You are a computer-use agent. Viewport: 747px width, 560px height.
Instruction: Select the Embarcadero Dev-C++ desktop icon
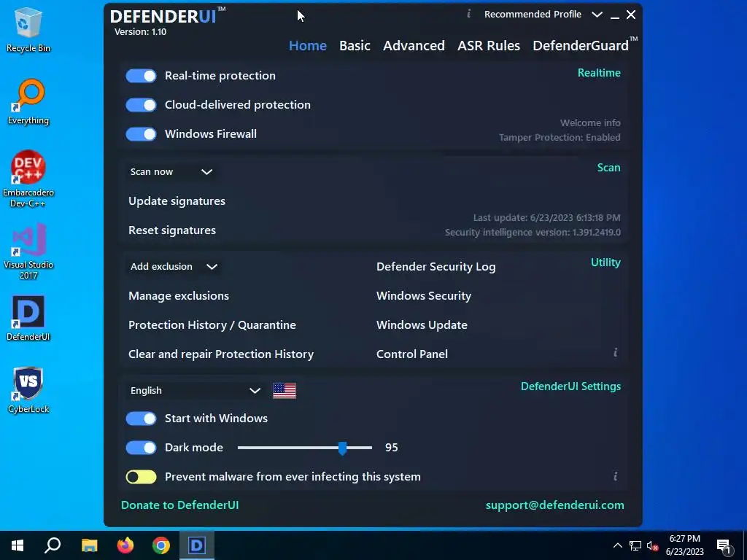click(x=28, y=179)
